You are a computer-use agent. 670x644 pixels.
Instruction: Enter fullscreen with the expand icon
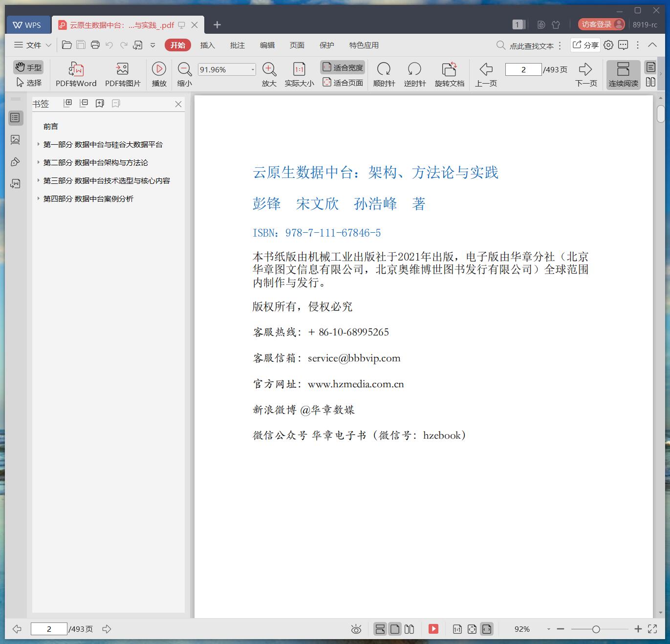point(652,629)
